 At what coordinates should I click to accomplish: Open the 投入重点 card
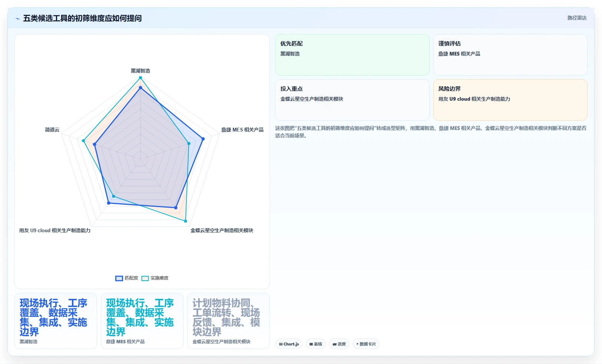tap(352, 100)
